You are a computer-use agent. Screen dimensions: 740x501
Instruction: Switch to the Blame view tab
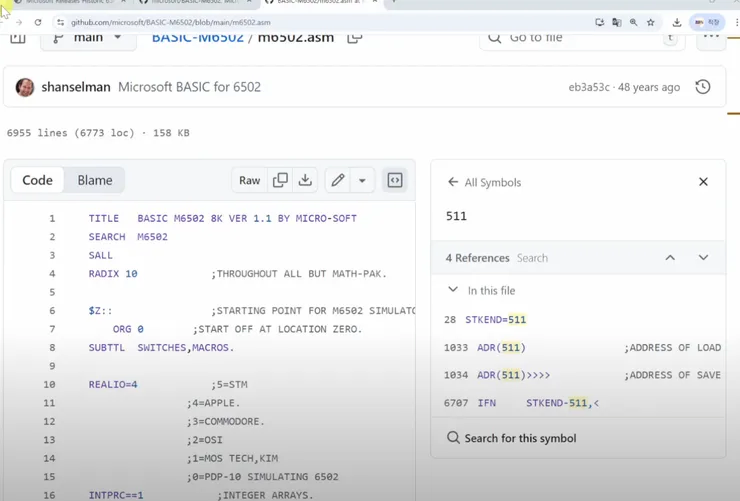(95, 180)
